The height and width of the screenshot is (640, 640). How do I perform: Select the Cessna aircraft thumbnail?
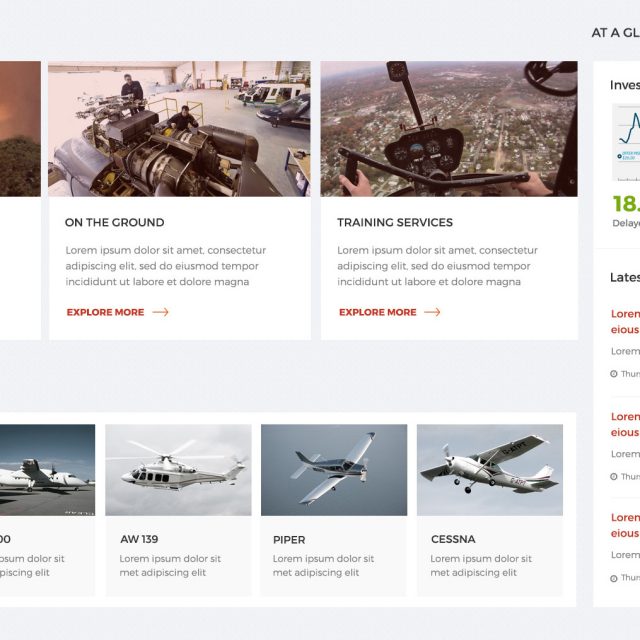click(490, 470)
